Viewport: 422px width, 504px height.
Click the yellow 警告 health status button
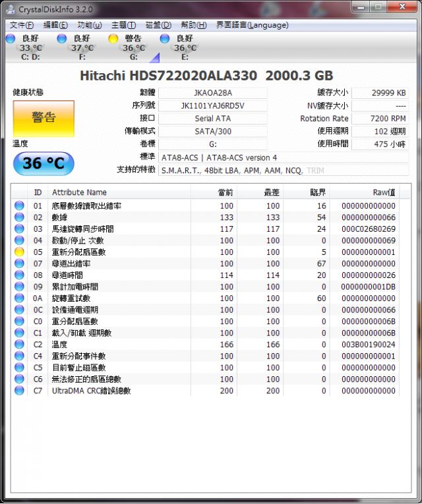(x=44, y=119)
